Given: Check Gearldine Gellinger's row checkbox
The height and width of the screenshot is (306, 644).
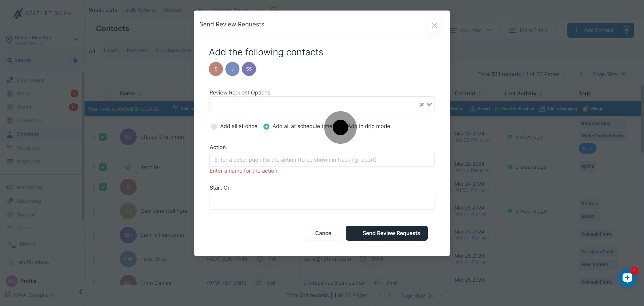Looking at the screenshot, I should [103, 211].
